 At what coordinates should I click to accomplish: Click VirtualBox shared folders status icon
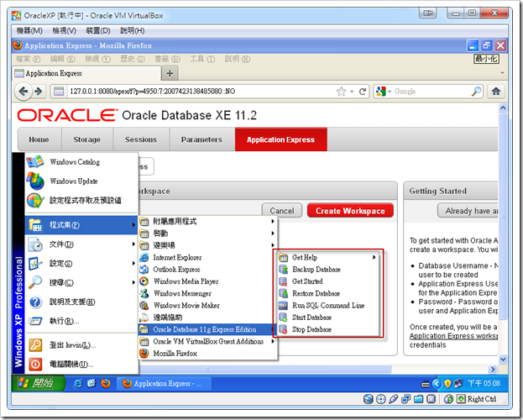[x=418, y=399]
